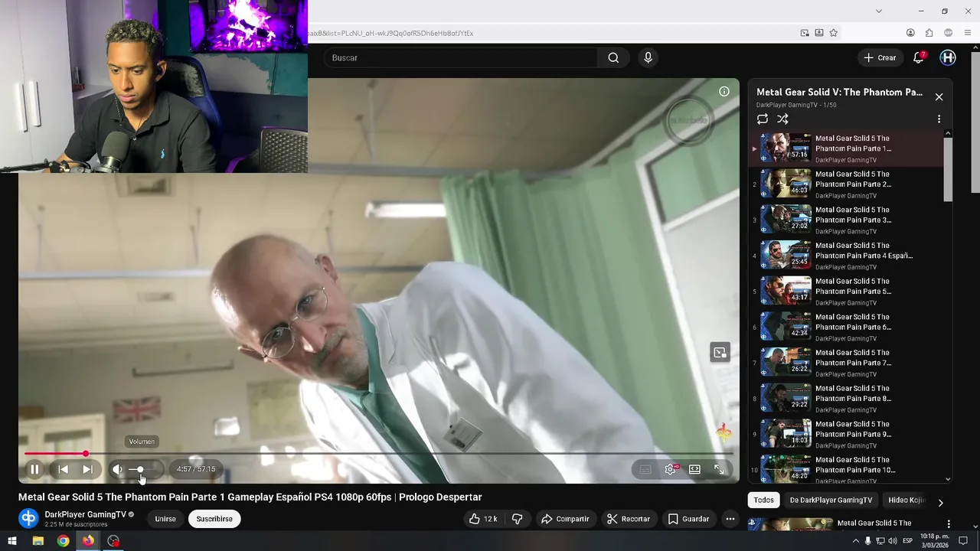
Task: Select the De DarkPlayer GamingTV chip
Action: 831,500
